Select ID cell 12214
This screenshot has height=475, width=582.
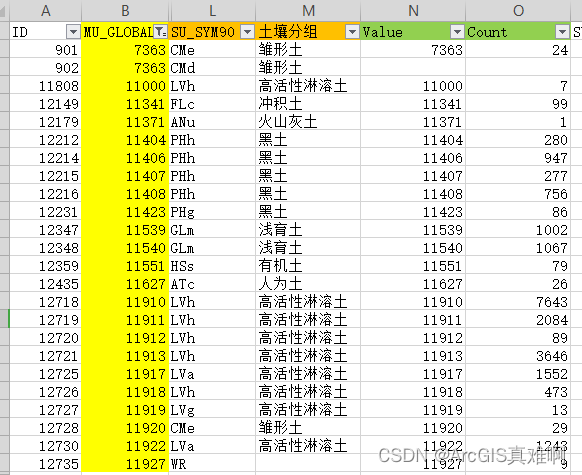pyautogui.click(x=45, y=158)
